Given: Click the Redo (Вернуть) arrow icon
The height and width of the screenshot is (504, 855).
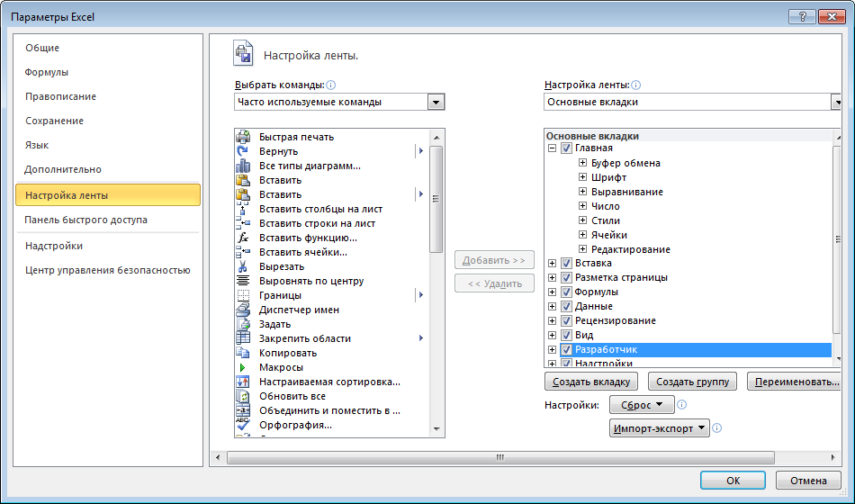Looking at the screenshot, I should click(243, 151).
